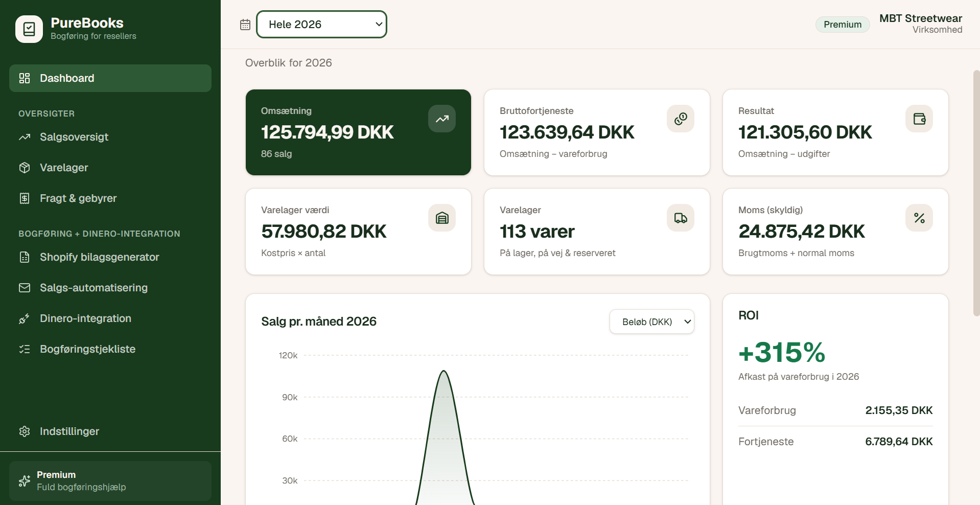Click the Premium badge in header
The image size is (980, 505).
(843, 25)
